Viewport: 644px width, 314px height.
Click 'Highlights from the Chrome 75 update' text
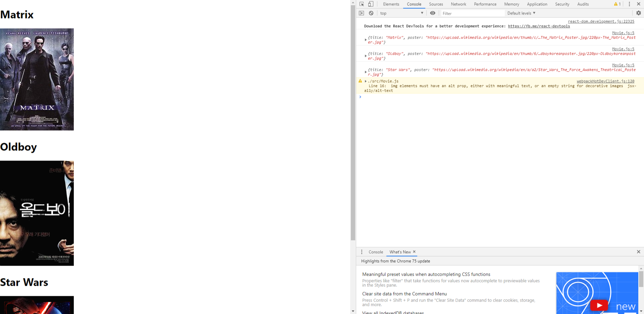point(395,261)
